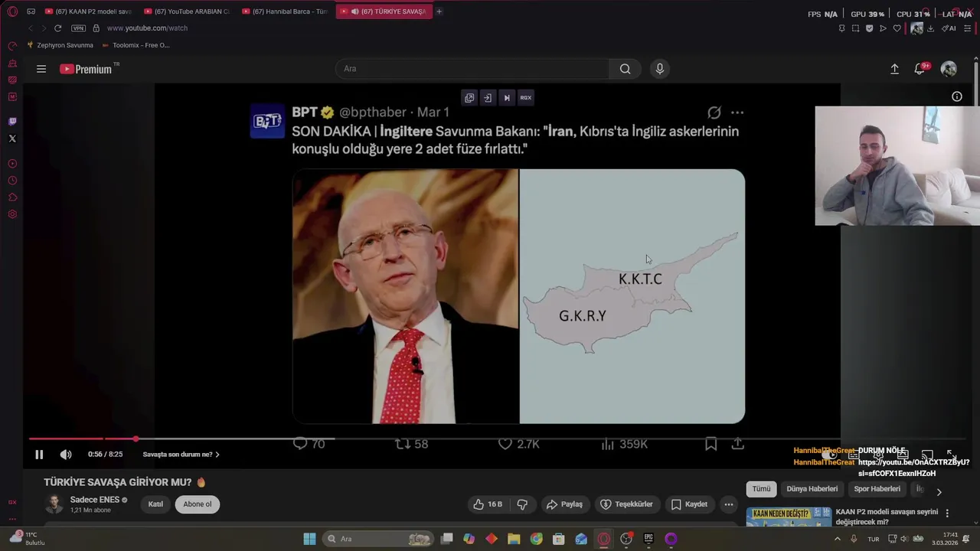This screenshot has width=980, height=551.
Task: Pause the playing YouTube video
Action: pos(39,455)
